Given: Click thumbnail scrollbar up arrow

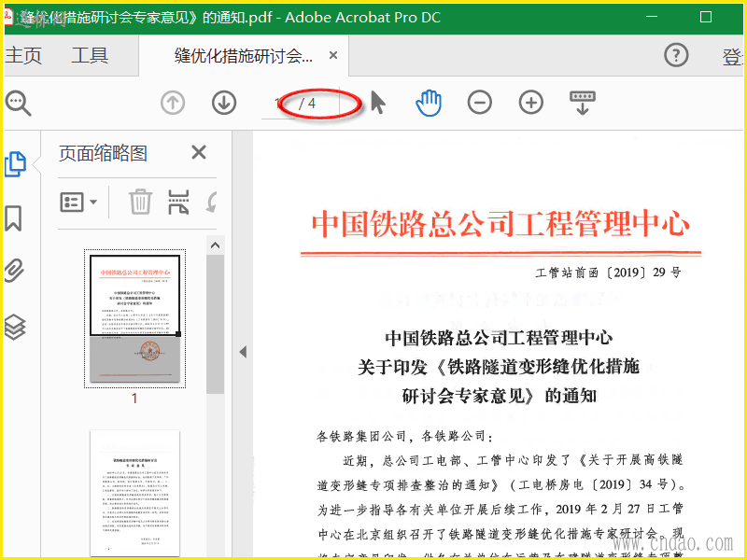Looking at the screenshot, I should click(x=216, y=245).
